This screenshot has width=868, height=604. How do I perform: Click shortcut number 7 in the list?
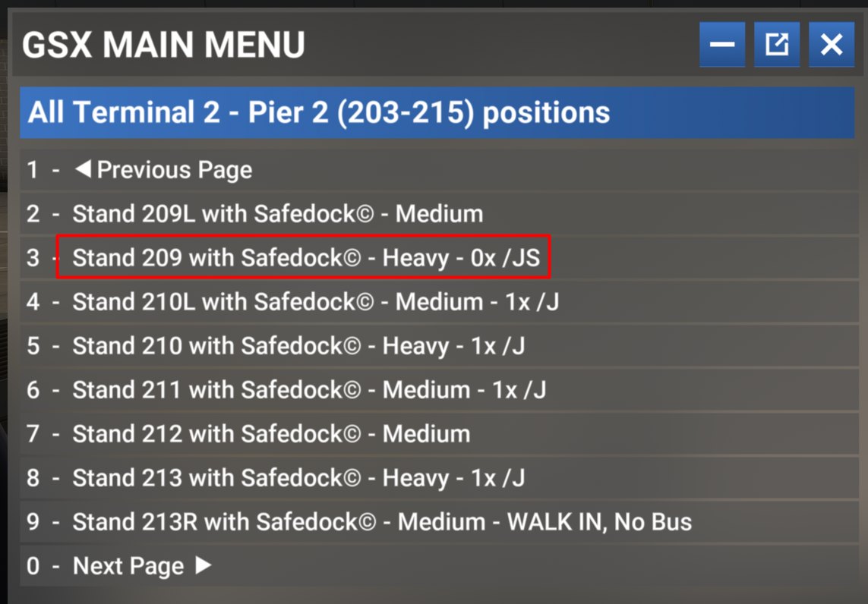pyautogui.click(x=33, y=434)
